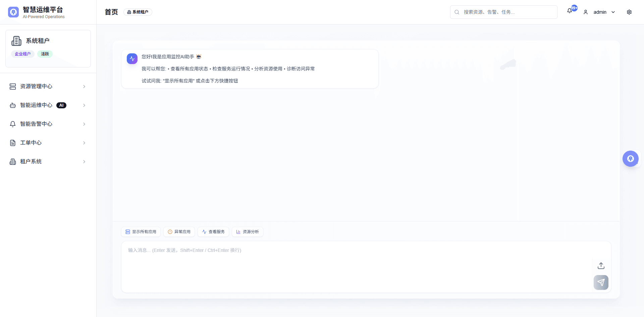This screenshot has height=317, width=644.
Task: Click the AI assistant avatar icon in chat
Action: pyautogui.click(x=132, y=59)
